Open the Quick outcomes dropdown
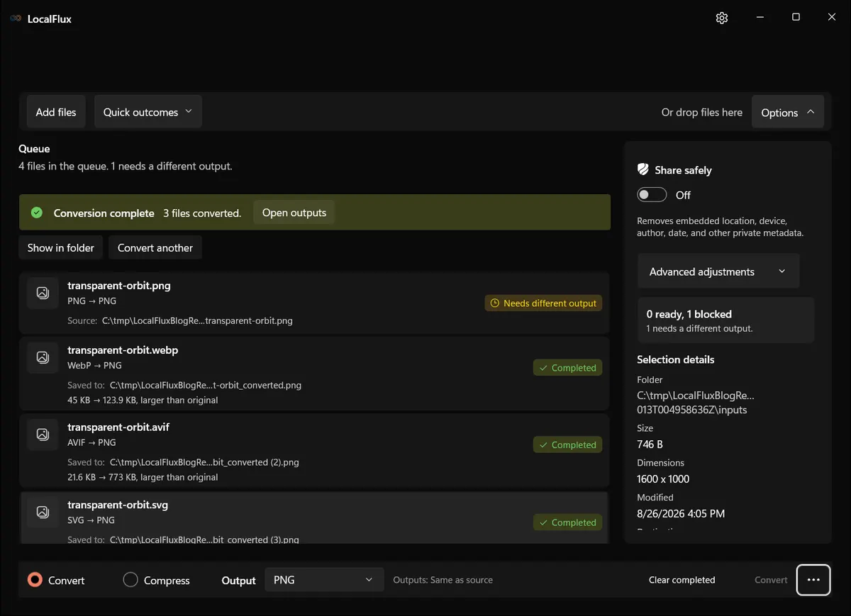 [x=148, y=112]
